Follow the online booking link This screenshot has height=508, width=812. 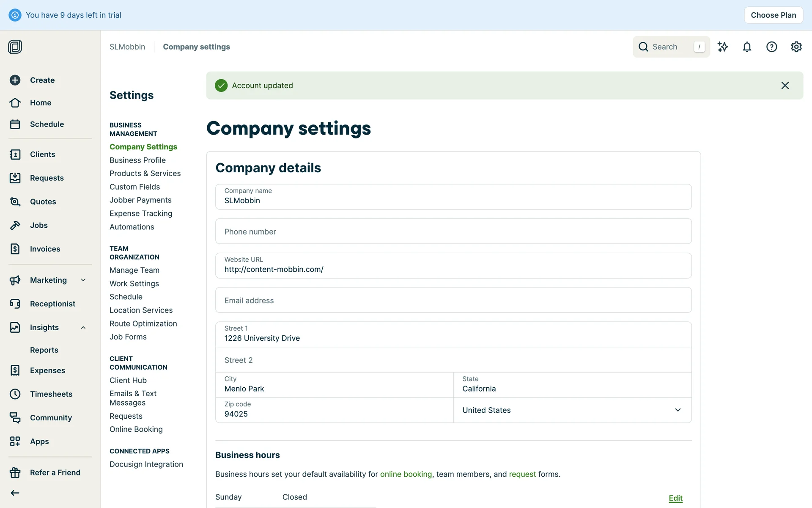[406, 474]
